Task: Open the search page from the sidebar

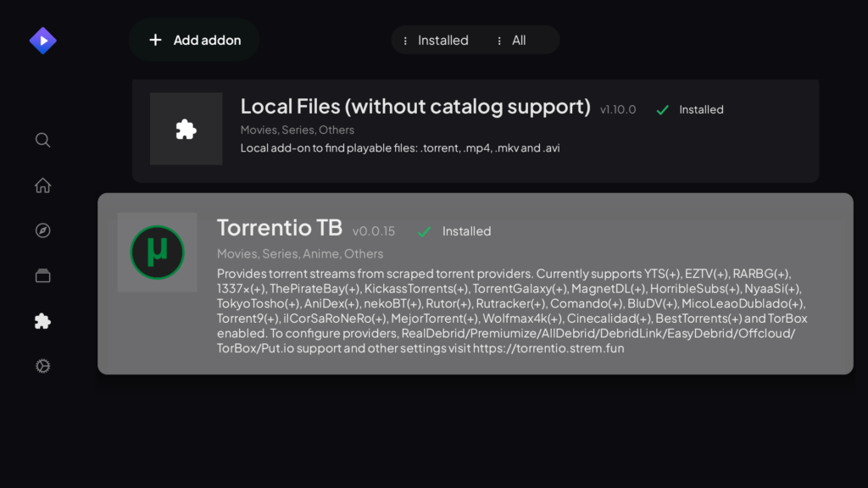Action: pyautogui.click(x=42, y=140)
